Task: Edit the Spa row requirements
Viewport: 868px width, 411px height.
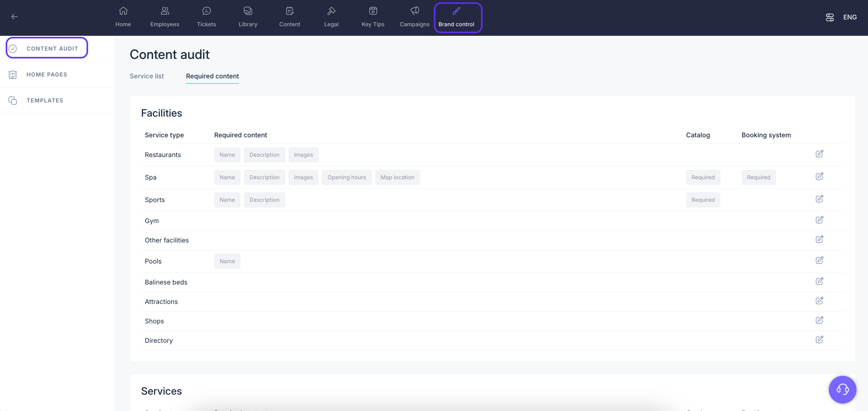Action: [819, 176]
